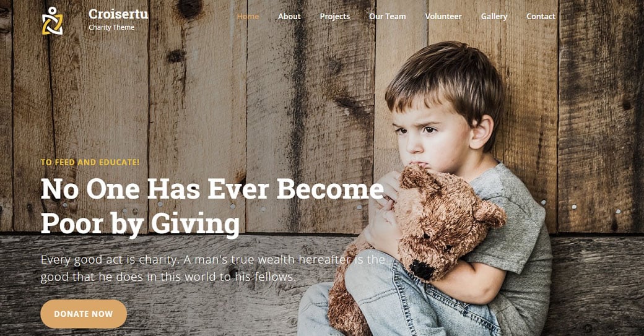The image size is (644, 336).
Task: Click the 'To Feed and Educate!' subtitle
Action: [90, 162]
